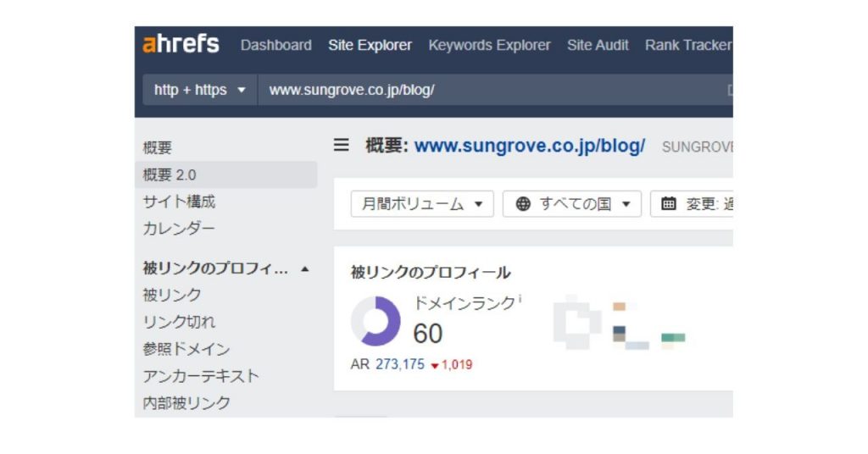Viewport: 868px width, 454px height.
Task: Click the red change value 1,019
Action: coord(457,364)
